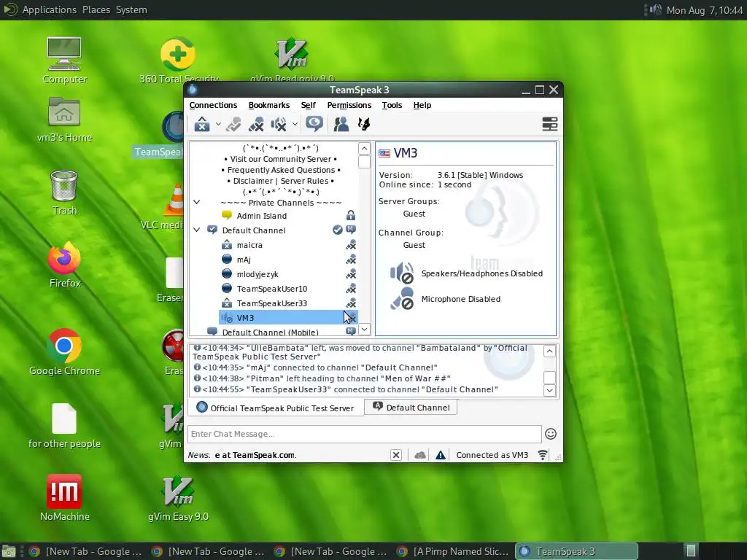Open the Google Chrome desktop icon
747x560 pixels.
tap(64, 352)
